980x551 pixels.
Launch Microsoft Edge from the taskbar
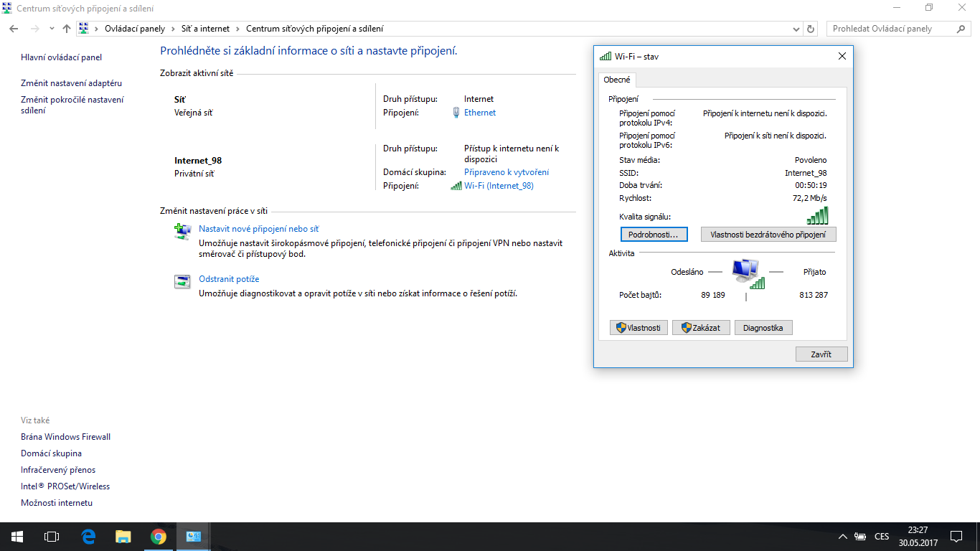coord(89,537)
